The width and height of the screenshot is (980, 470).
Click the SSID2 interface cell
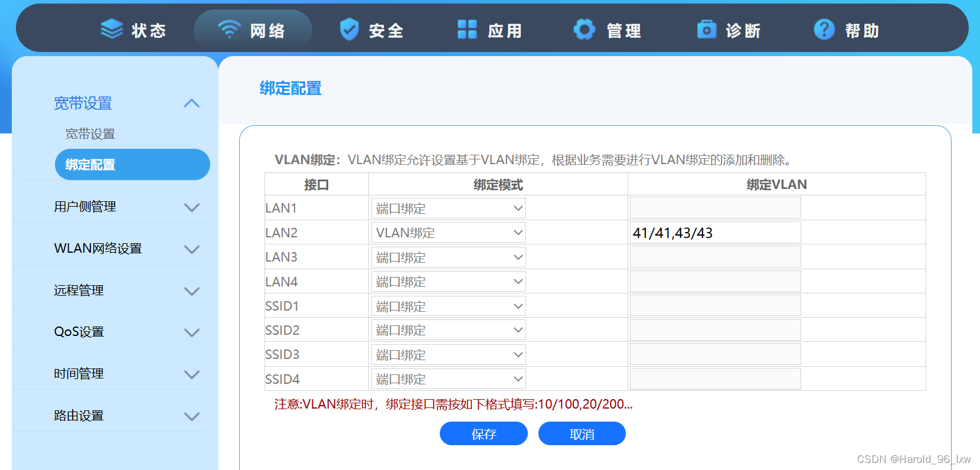(x=316, y=330)
